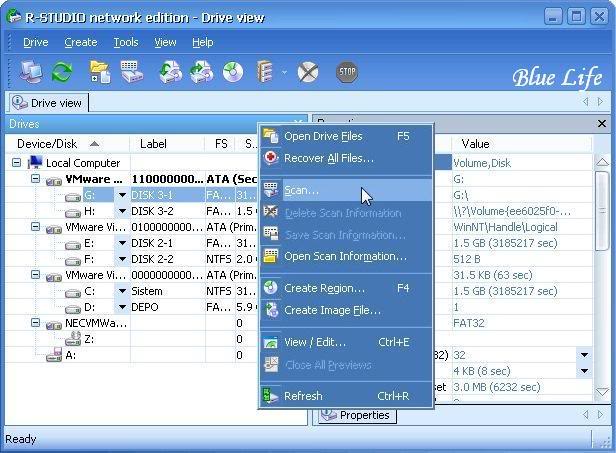Viewport: 616px width, 453px height.
Task: Click the Connect to Remote computers toolbar icon
Action: [x=31, y=72]
